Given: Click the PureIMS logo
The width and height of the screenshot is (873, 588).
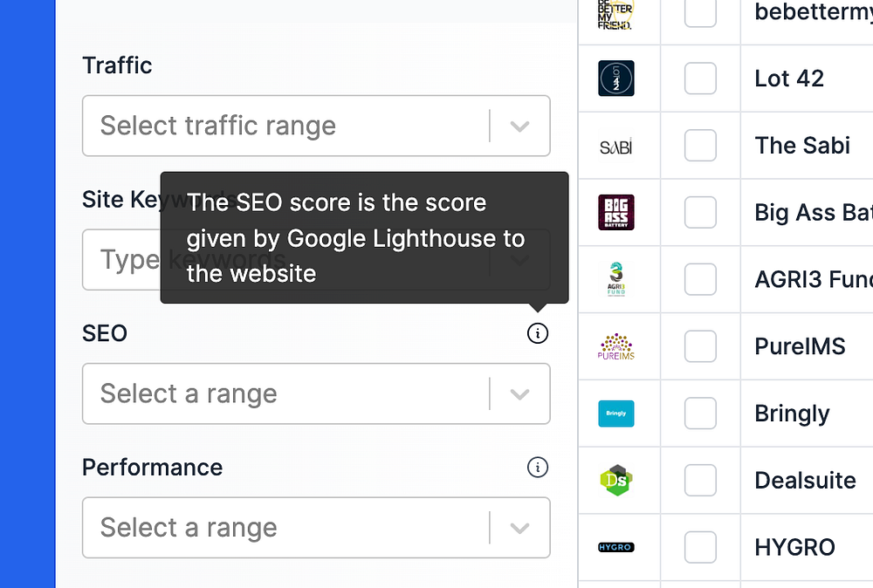Looking at the screenshot, I should point(615,346).
